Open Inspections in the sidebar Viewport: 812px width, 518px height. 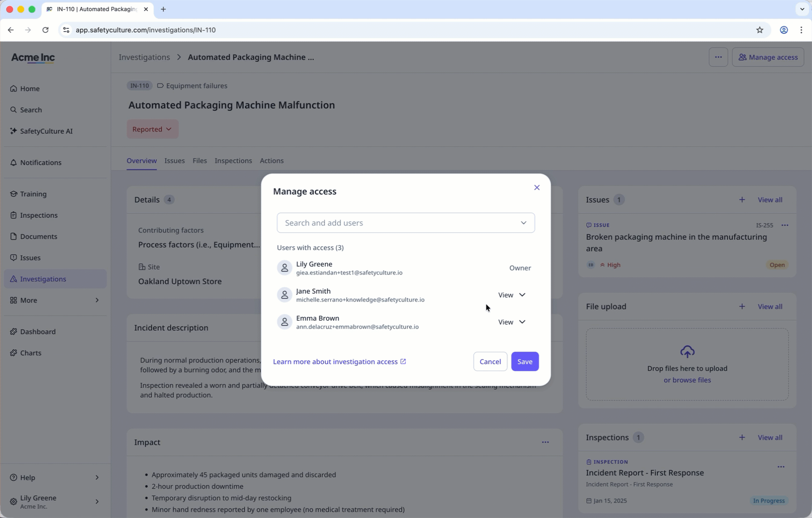(x=55, y=215)
